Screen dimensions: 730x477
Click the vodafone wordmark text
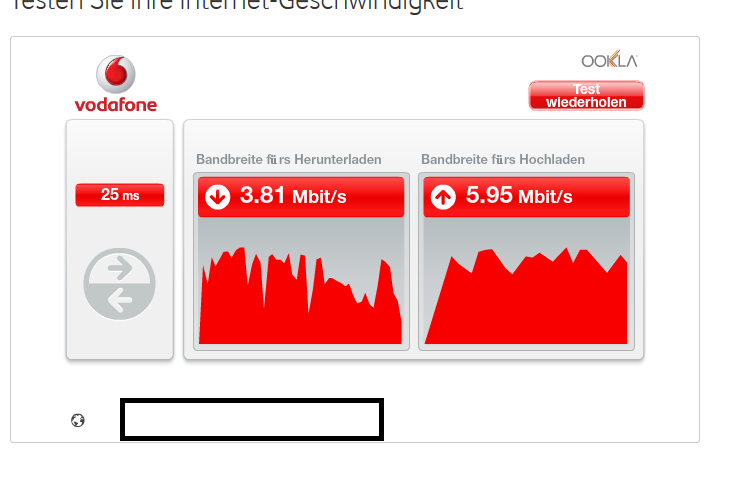point(116,105)
